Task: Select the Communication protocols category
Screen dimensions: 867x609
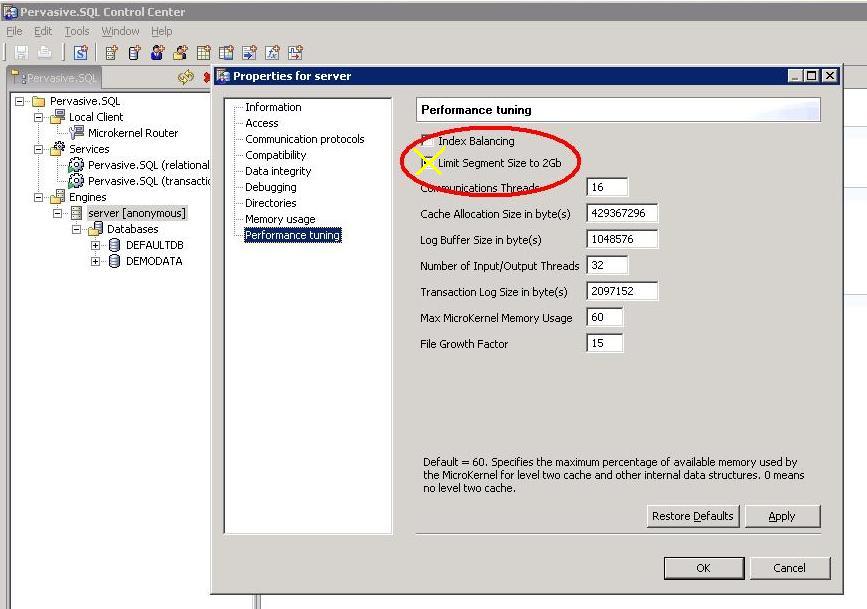Action: (305, 139)
